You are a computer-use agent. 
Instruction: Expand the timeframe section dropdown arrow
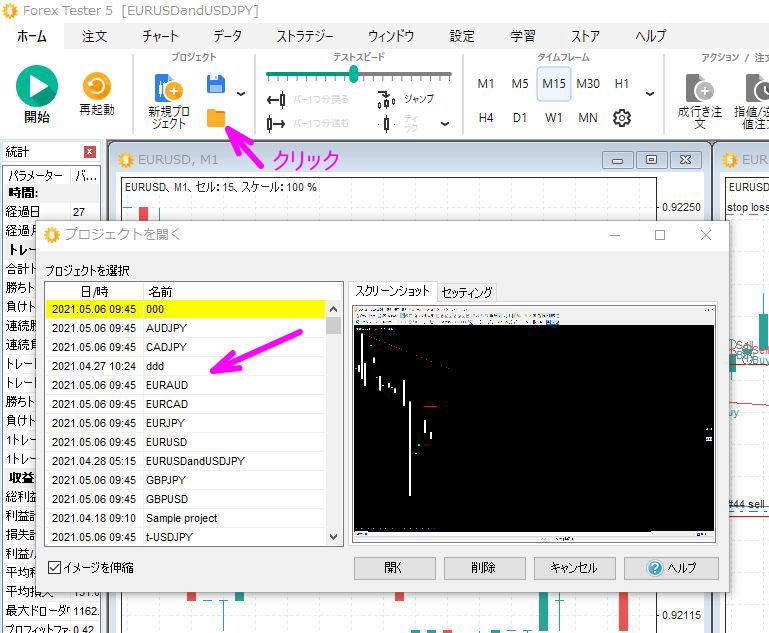(650, 94)
